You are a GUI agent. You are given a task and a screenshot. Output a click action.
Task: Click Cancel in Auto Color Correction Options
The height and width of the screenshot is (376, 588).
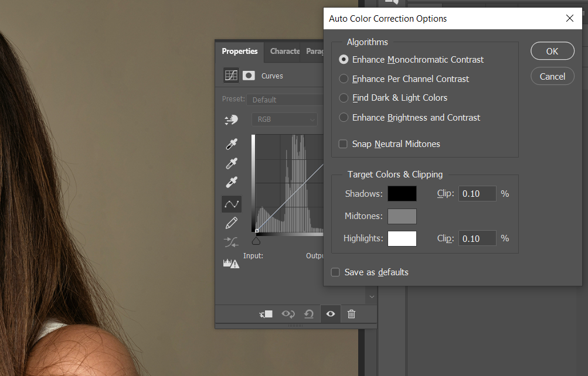pos(552,76)
